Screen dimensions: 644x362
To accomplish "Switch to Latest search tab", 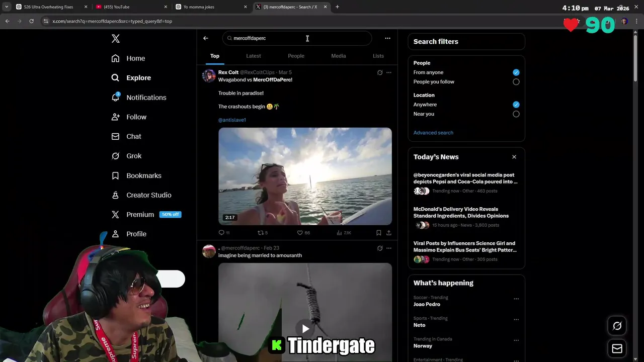I will (254, 56).
